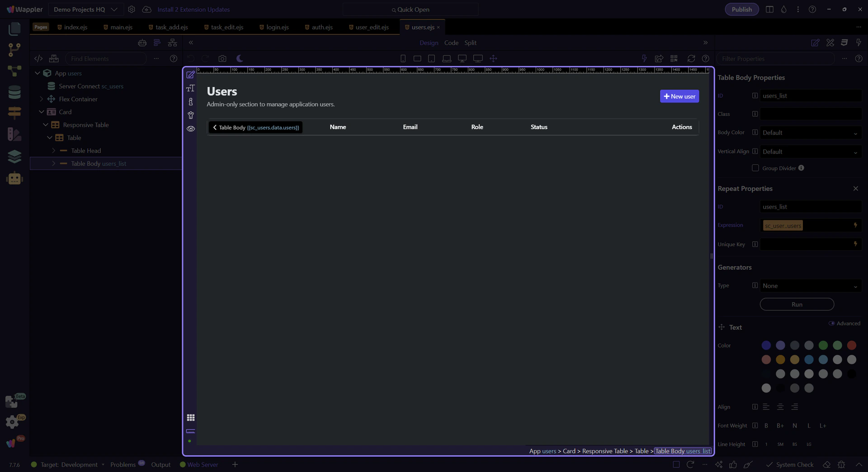
Task: Click the version control branch sidebar icon
Action: coord(14,50)
